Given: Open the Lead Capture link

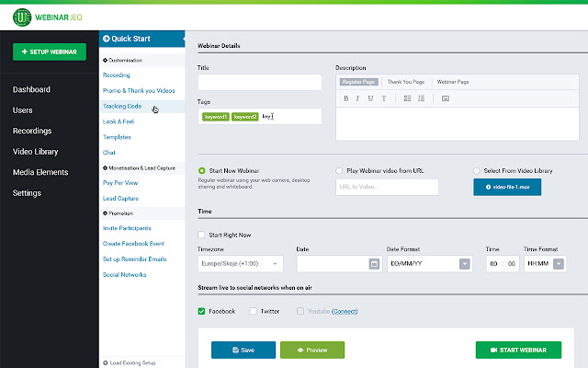Looking at the screenshot, I should 120,199.
